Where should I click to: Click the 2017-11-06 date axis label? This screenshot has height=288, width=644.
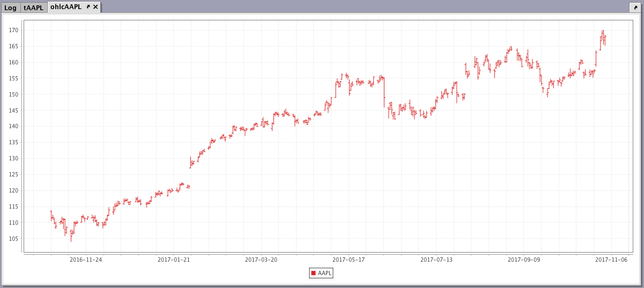tap(611, 260)
